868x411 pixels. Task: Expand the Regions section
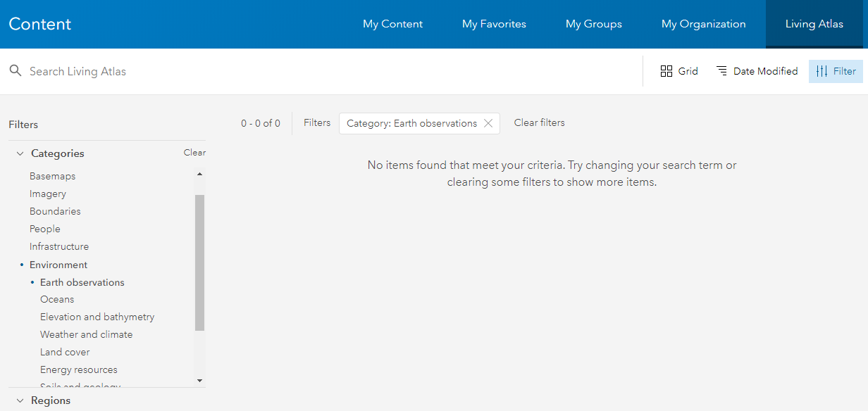pos(20,400)
